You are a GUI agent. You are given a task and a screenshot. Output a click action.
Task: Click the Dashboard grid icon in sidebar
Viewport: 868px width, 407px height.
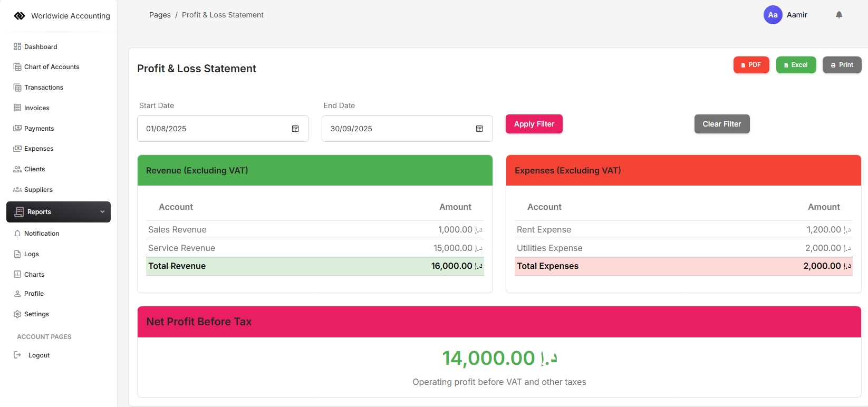[x=17, y=46]
